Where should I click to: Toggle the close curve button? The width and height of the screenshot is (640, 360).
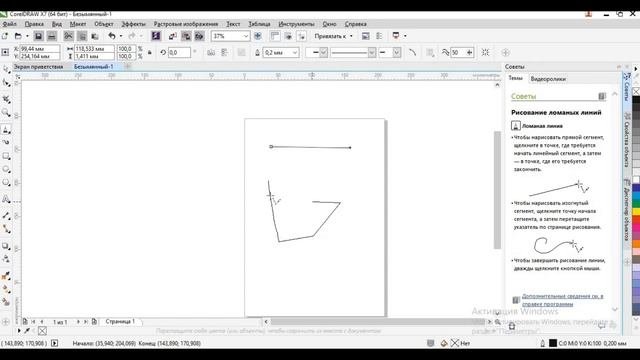[x=413, y=53]
